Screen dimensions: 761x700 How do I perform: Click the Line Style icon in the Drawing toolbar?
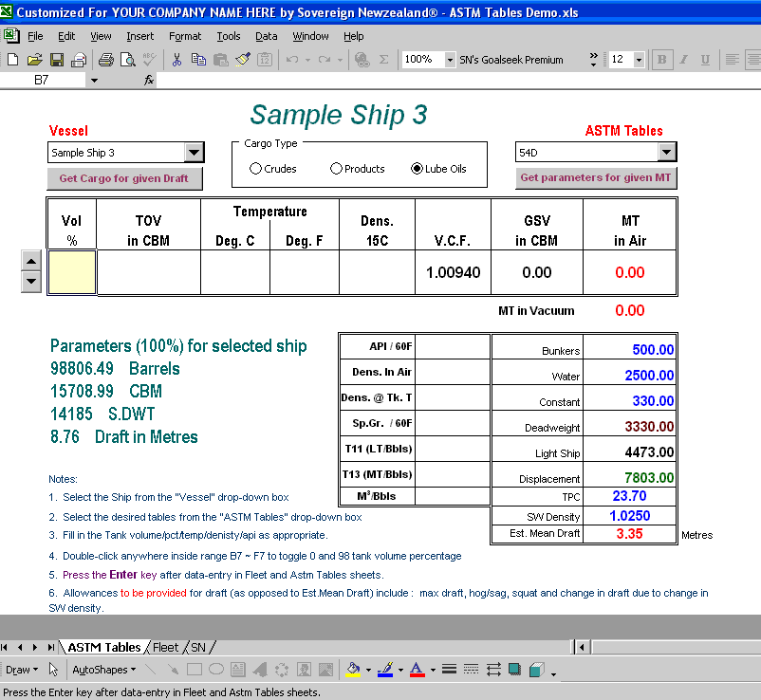tap(450, 670)
